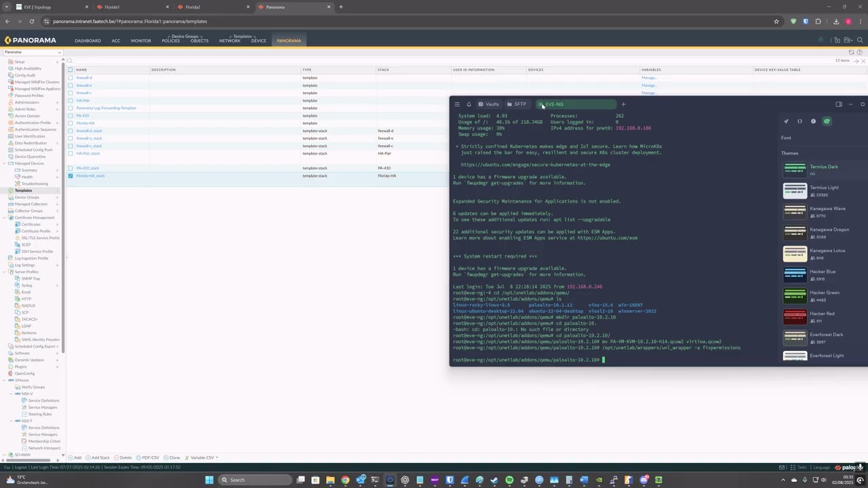
Task: Open the Policies tab
Action: tap(171, 41)
